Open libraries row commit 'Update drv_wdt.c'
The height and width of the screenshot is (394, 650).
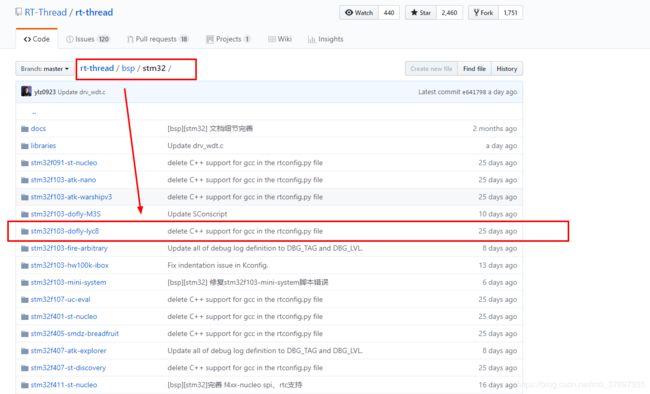(x=195, y=146)
